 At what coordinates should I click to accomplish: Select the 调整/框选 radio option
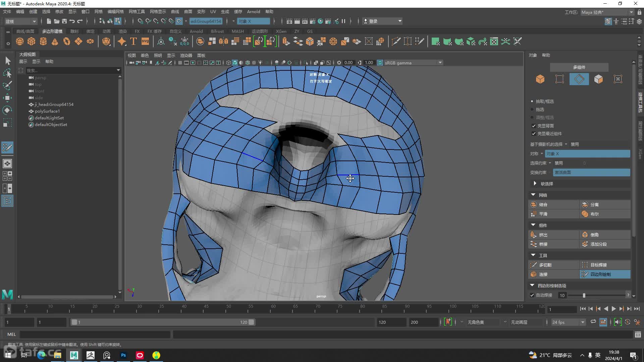coord(532,117)
